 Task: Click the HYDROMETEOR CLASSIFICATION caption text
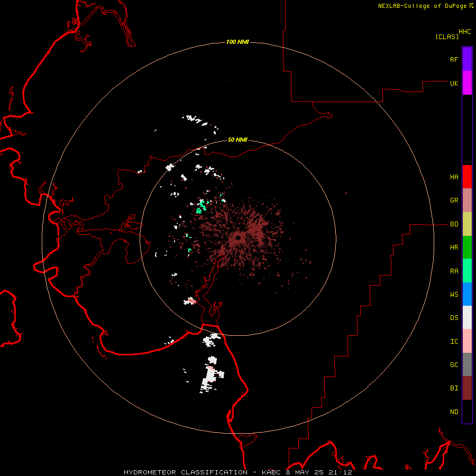click(186, 472)
